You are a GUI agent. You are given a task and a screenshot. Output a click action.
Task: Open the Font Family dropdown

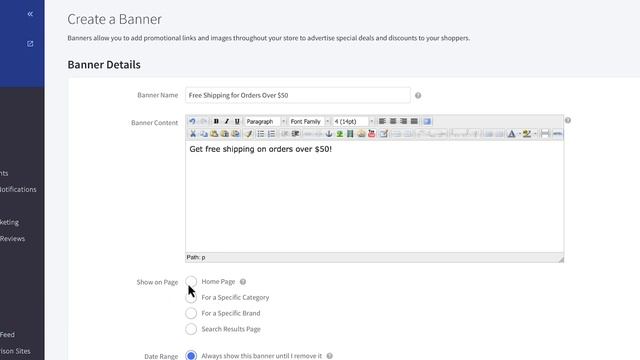pyautogui.click(x=309, y=121)
